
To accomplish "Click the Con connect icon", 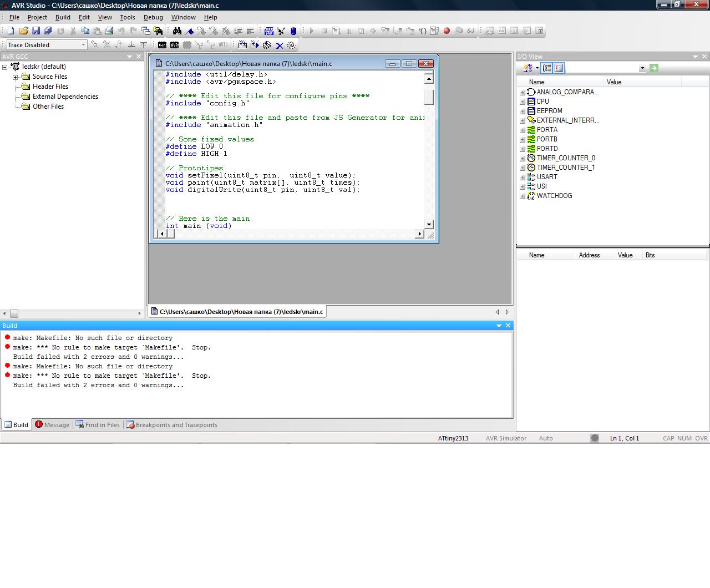I will pyautogui.click(x=162, y=45).
